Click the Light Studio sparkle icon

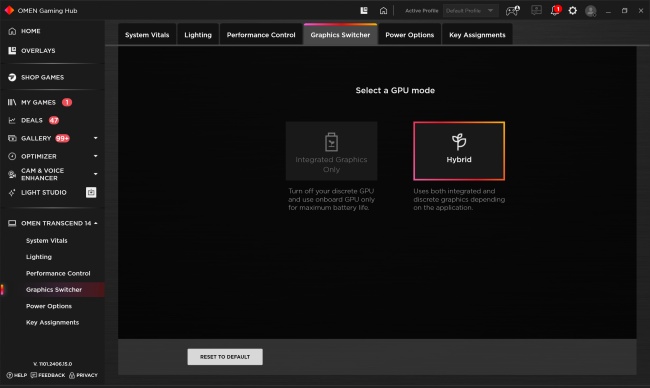(12, 192)
